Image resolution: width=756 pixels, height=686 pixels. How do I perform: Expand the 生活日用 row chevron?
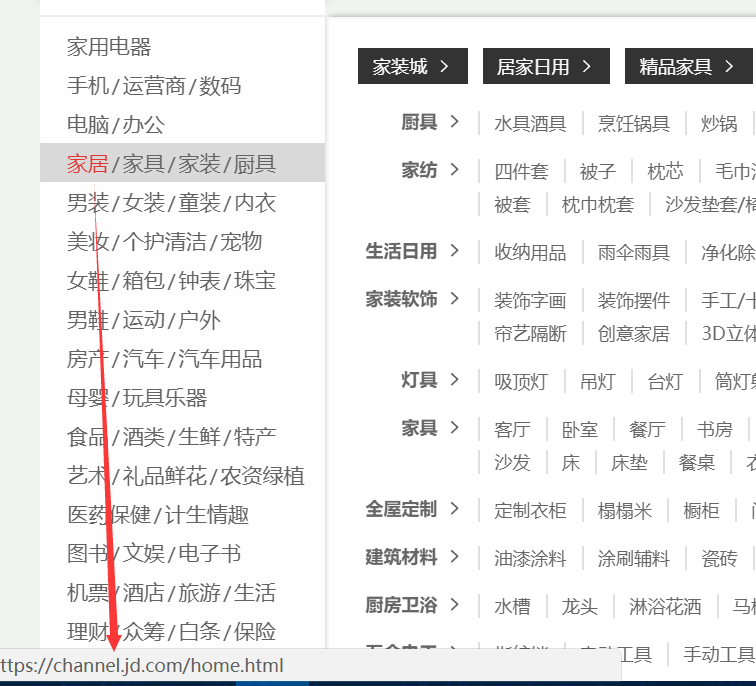pyautogui.click(x=455, y=250)
